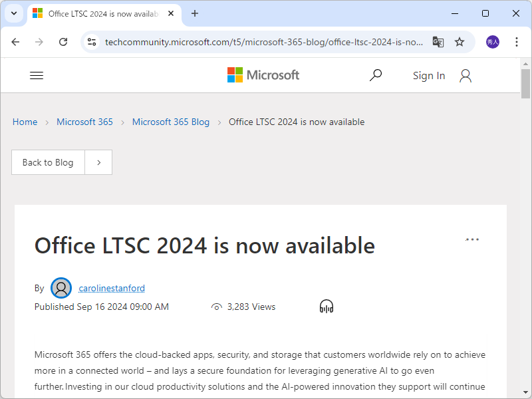This screenshot has height=399, width=532.
Task: Open the article options ellipsis menu
Action: click(472, 239)
